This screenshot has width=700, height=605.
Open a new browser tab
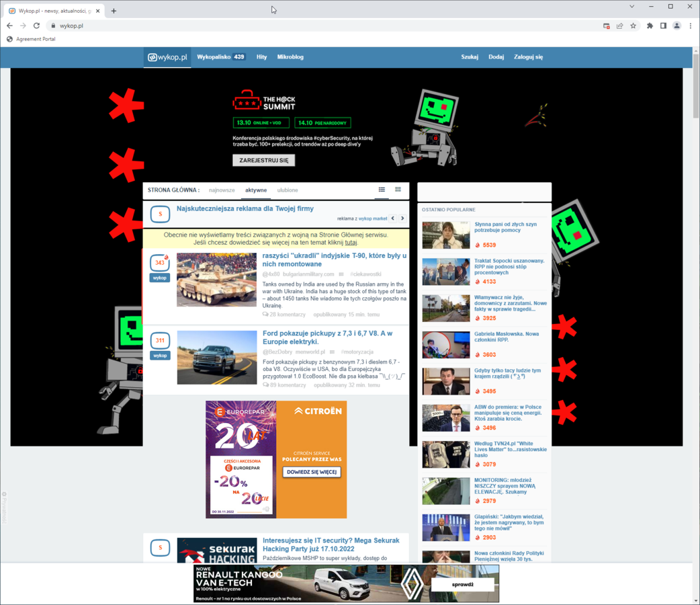coord(114,11)
